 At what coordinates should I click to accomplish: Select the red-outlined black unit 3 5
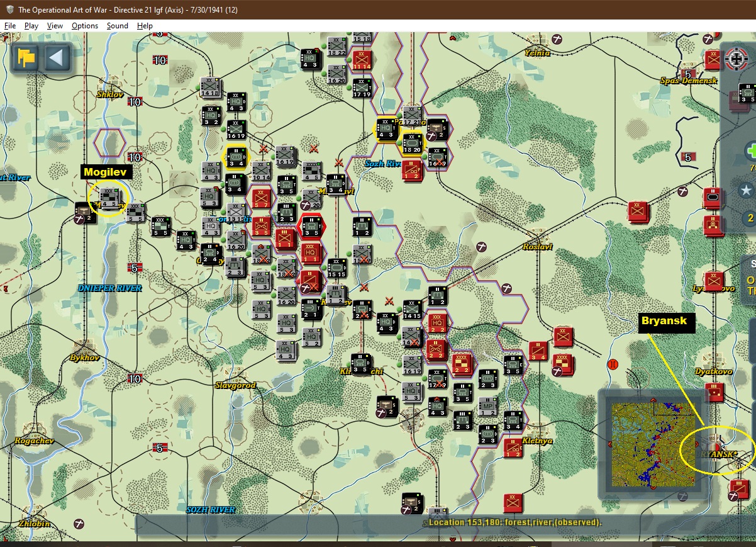[311, 227]
